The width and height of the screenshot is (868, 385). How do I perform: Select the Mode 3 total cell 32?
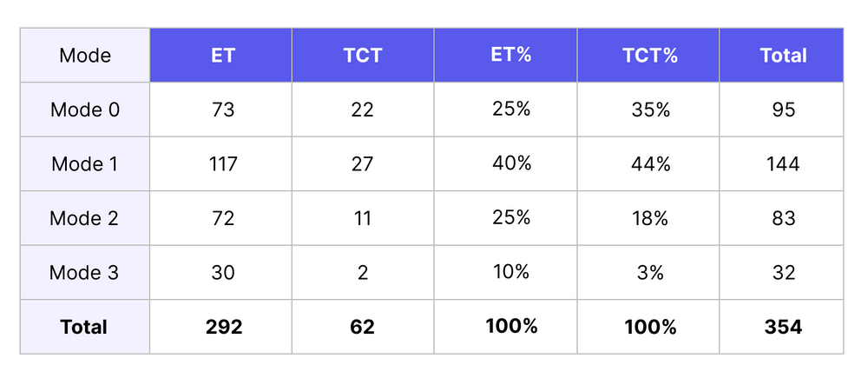(783, 273)
